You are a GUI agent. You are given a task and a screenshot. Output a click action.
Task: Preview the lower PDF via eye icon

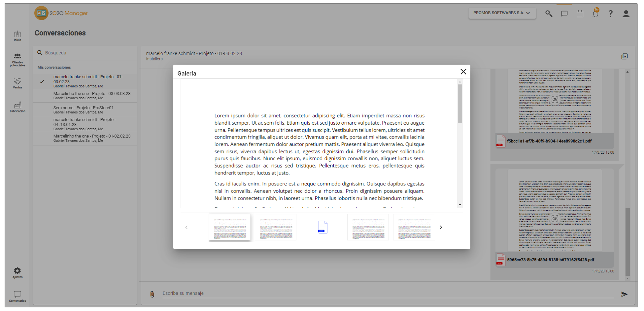coord(555,218)
